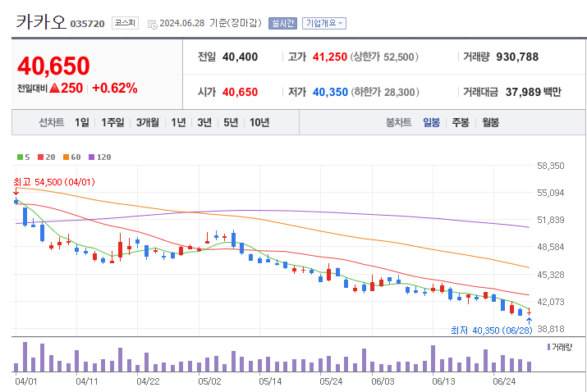
Task: Click the 05/24 date axis label
Action: [x=331, y=381]
